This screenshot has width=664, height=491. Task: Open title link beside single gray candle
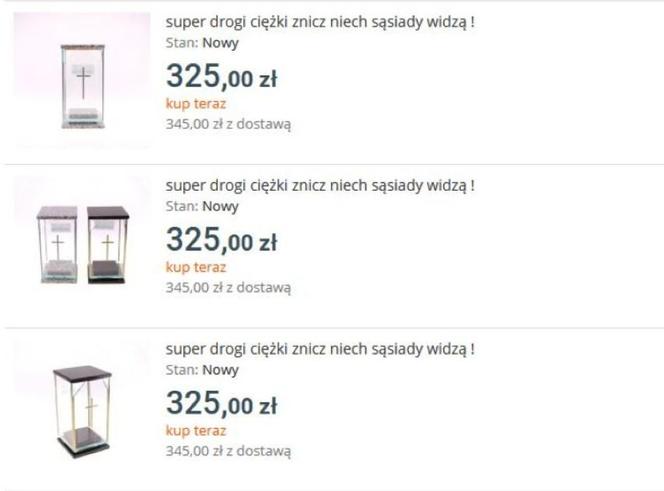tap(320, 22)
